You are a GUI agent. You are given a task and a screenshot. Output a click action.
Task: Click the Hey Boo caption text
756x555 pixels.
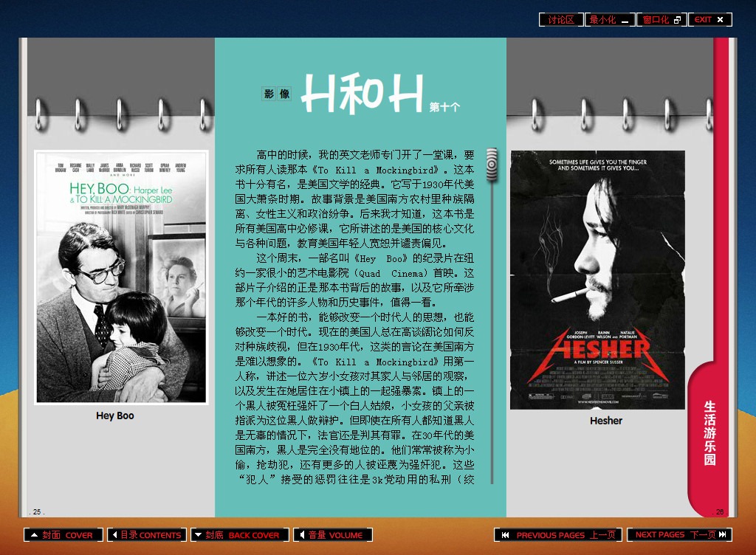pos(114,416)
